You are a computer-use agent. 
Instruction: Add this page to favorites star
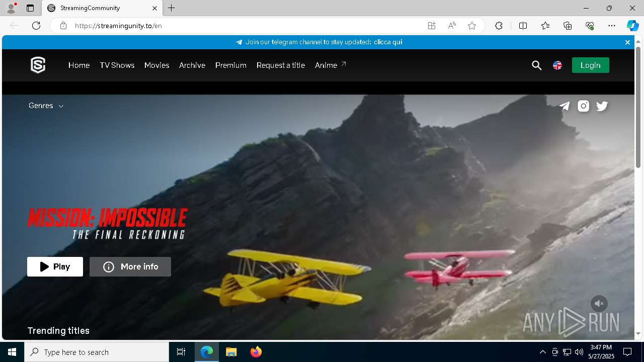coord(472,26)
